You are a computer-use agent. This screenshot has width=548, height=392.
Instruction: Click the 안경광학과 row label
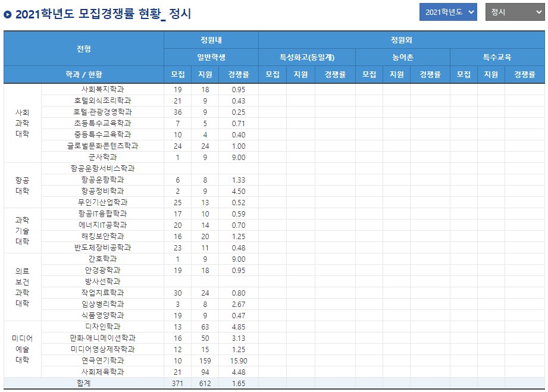[102, 270]
